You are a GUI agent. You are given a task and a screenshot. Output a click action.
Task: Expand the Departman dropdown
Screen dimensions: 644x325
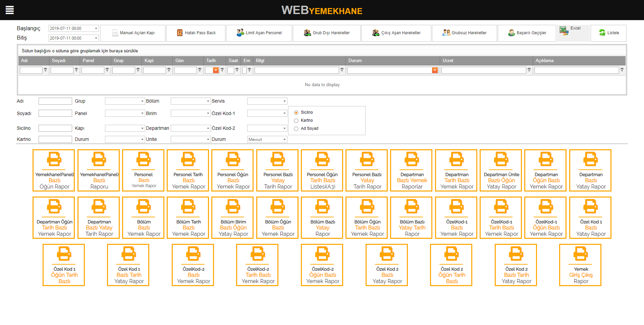[x=208, y=128]
